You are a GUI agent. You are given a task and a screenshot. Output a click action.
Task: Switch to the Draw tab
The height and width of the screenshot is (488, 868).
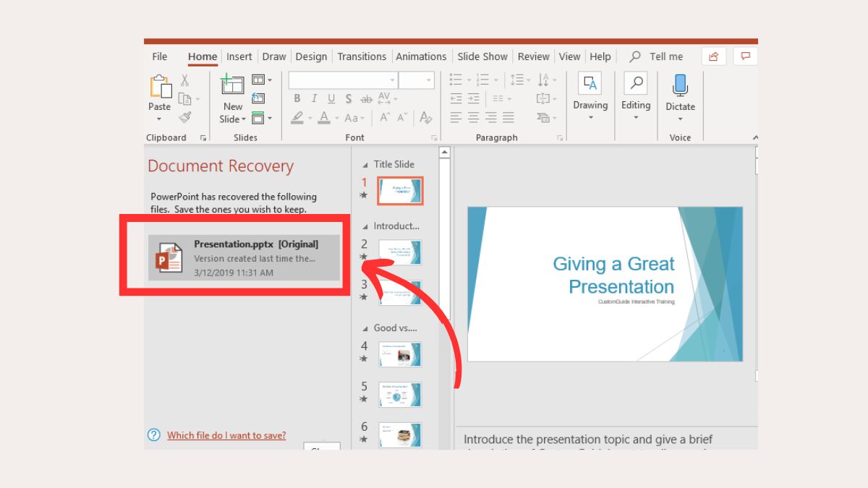pos(274,56)
